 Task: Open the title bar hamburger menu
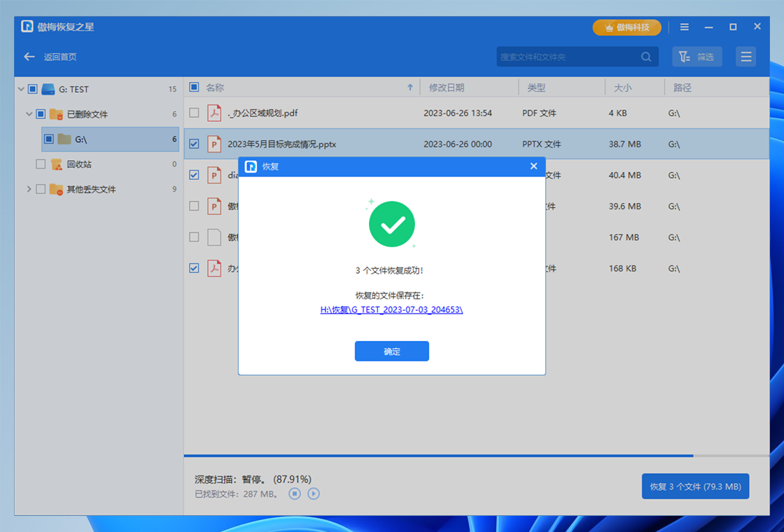tap(685, 27)
